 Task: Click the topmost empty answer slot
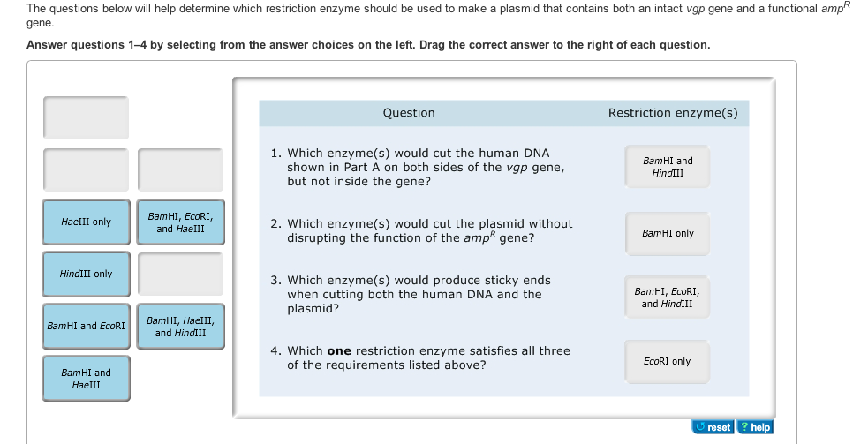pyautogui.click(x=87, y=117)
